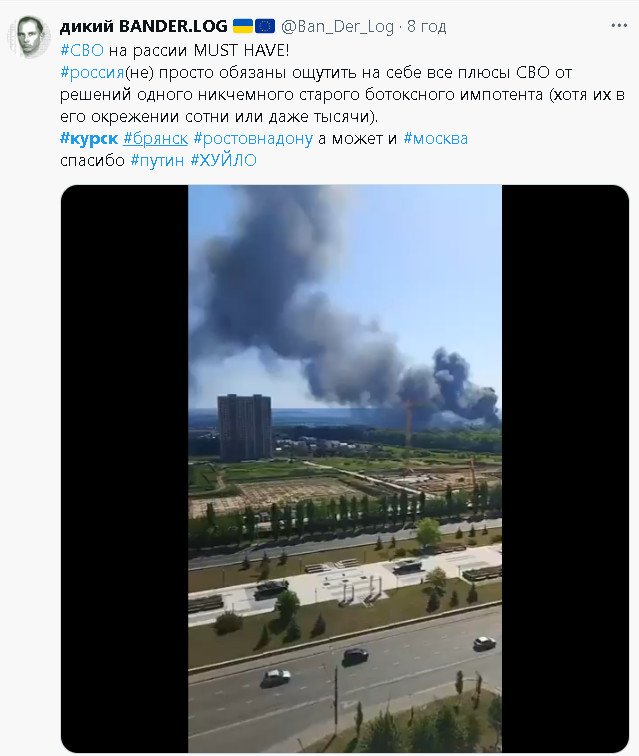Image resolution: width=639 pixels, height=756 pixels.
Task: Click the left black bar of video
Action: click(124, 469)
